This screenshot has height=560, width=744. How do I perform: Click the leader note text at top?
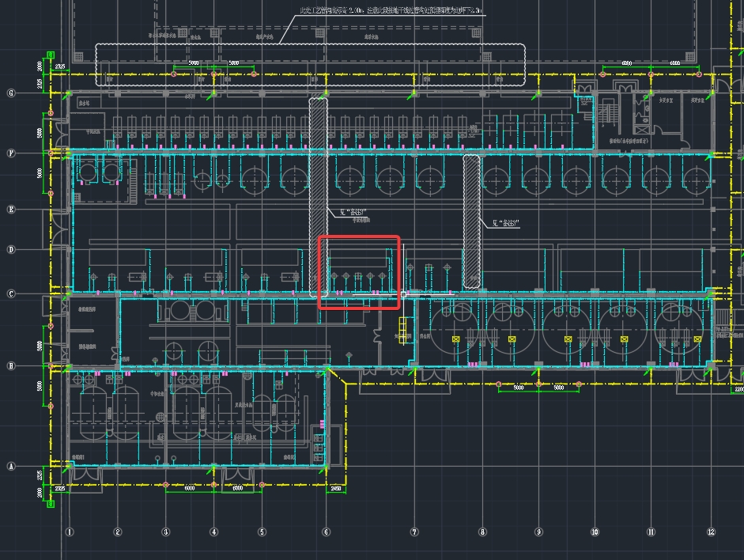[x=391, y=11]
